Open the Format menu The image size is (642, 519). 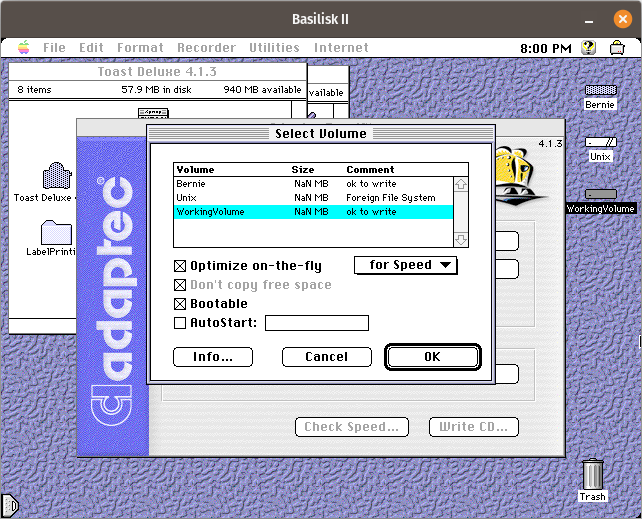(x=140, y=47)
